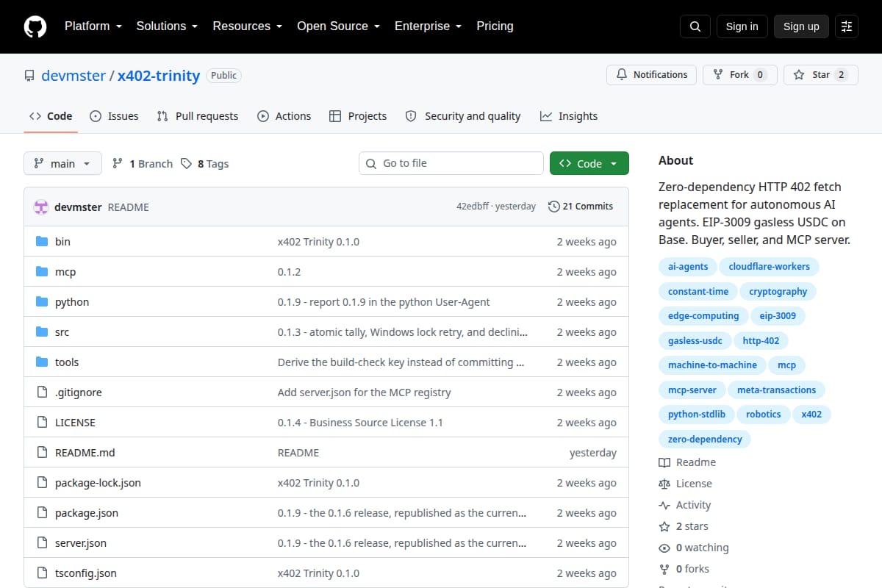
Task: Expand the Open Source header menu
Action: (x=338, y=26)
